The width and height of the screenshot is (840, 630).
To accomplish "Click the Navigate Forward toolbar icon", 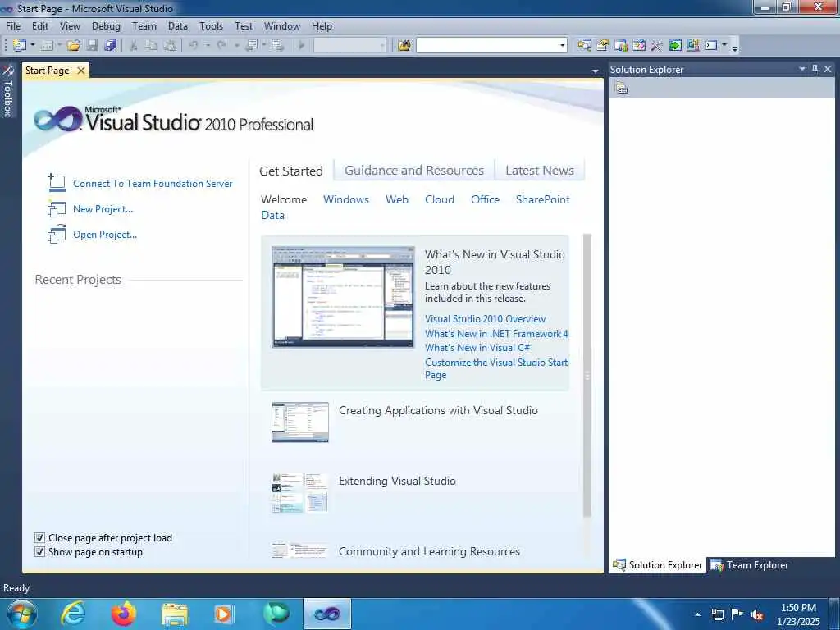I will tap(277, 46).
